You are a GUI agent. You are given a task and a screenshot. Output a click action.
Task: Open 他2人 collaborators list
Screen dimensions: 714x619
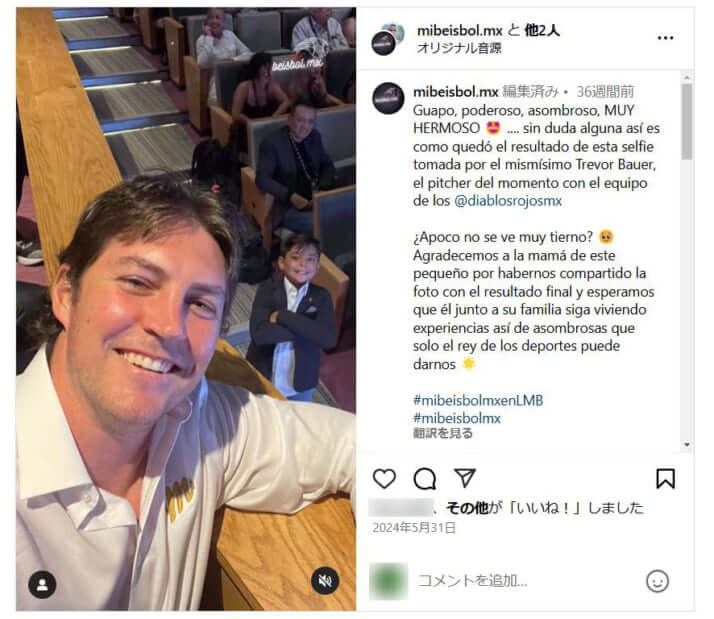pyautogui.click(x=542, y=31)
